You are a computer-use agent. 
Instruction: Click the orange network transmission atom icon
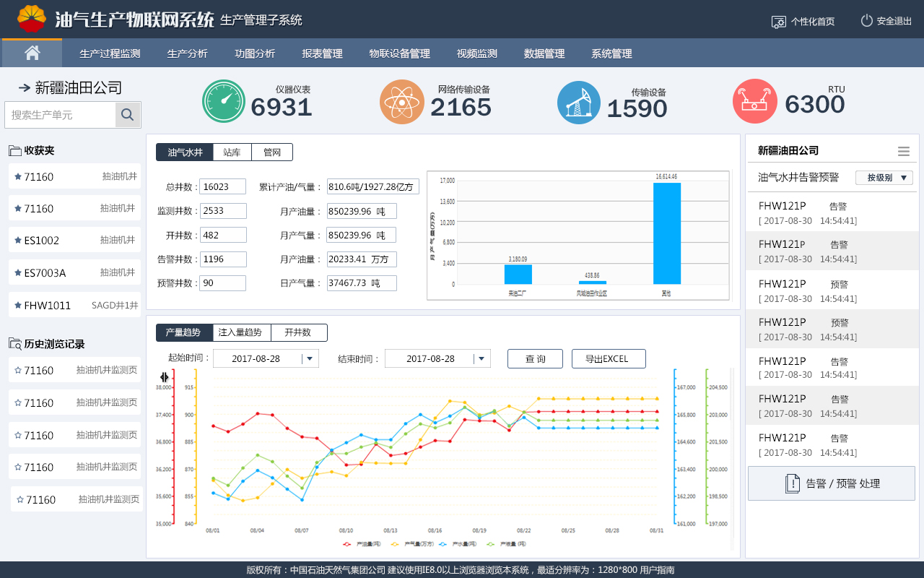pos(402,102)
